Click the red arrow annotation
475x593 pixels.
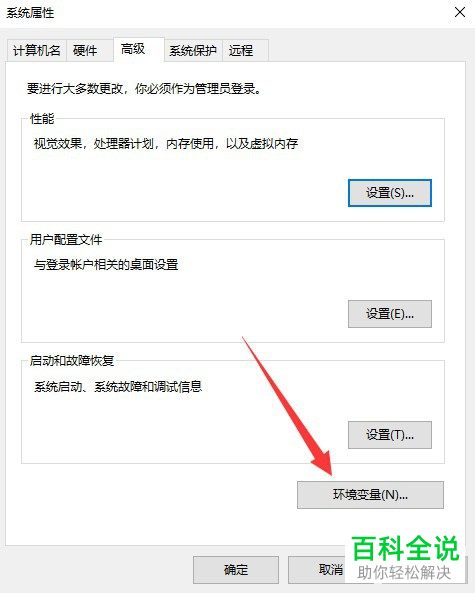pos(287,407)
